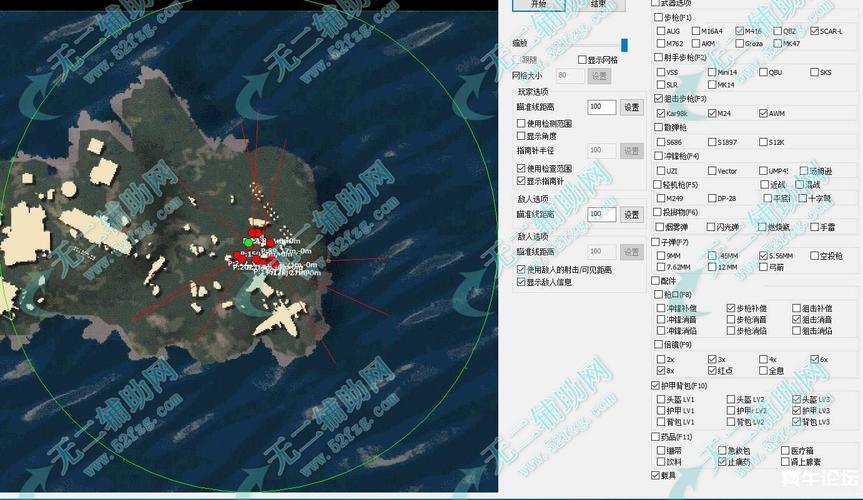Uncheck the 红点 red dot checkbox
The width and height of the screenshot is (863, 500).
coord(712,371)
